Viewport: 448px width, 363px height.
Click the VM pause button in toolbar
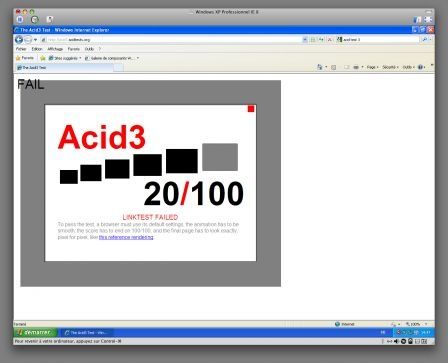point(20,19)
